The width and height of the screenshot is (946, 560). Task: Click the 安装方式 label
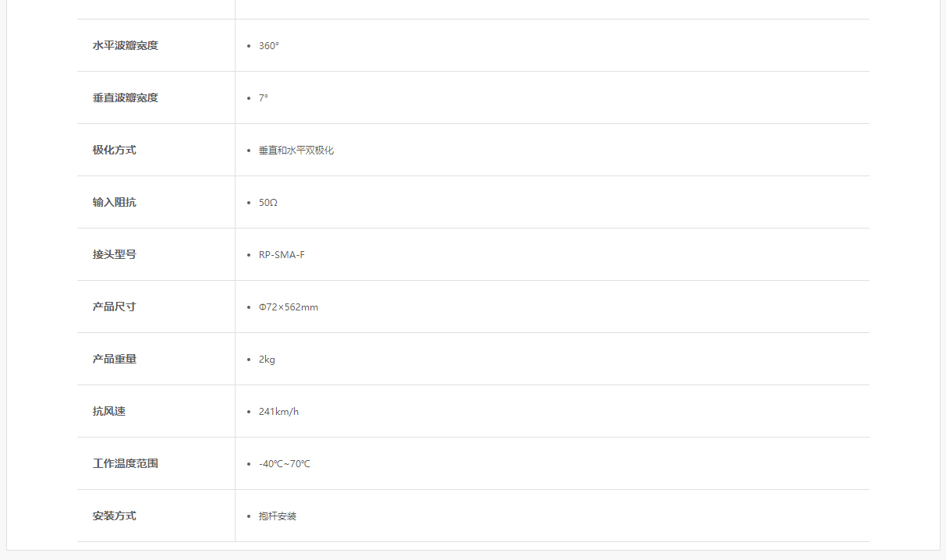pyautogui.click(x=114, y=516)
